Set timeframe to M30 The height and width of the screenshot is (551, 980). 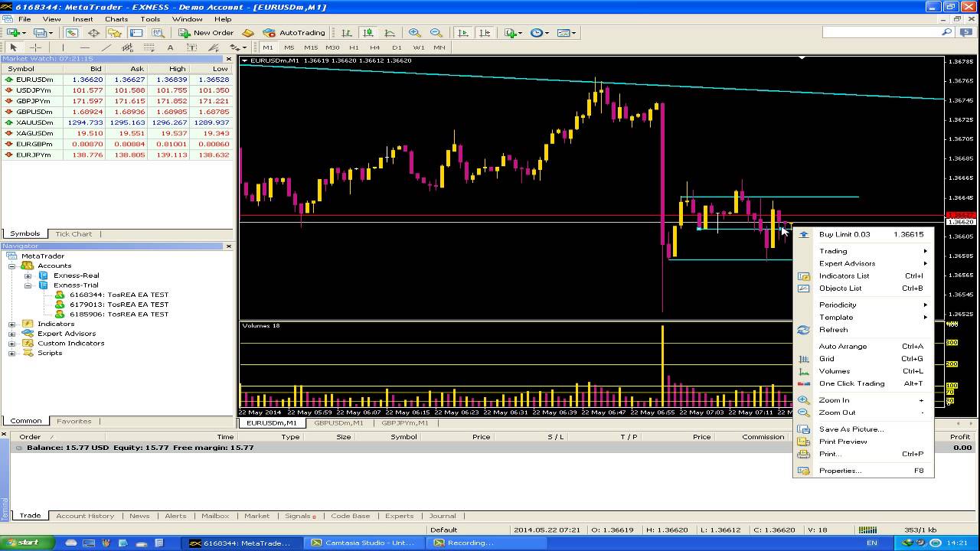[332, 47]
